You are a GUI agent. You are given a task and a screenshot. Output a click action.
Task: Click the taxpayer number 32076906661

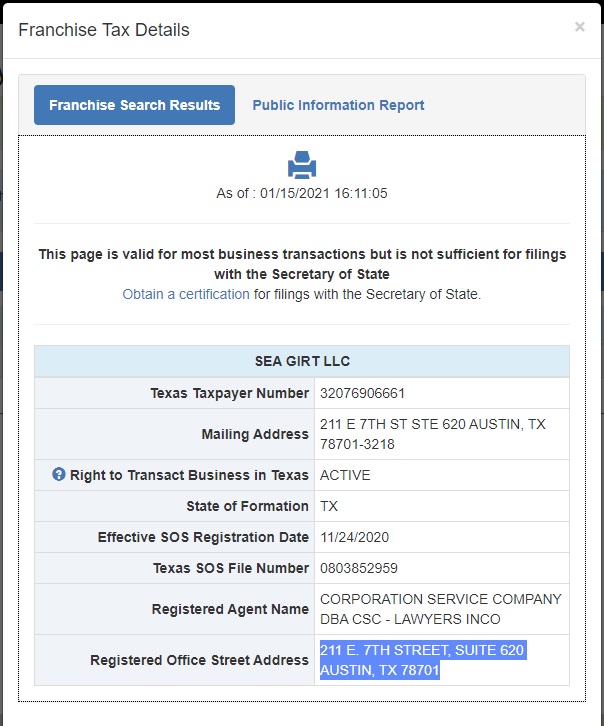click(362, 393)
